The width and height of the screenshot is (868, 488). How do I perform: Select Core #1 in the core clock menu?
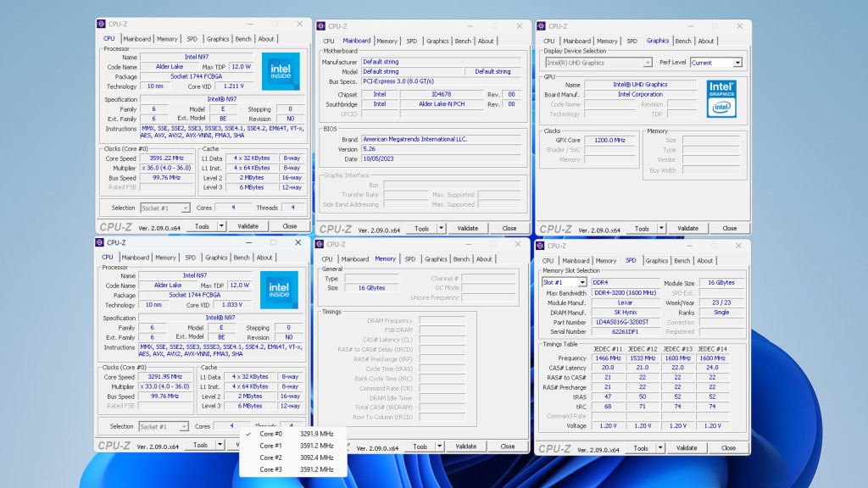point(292,446)
